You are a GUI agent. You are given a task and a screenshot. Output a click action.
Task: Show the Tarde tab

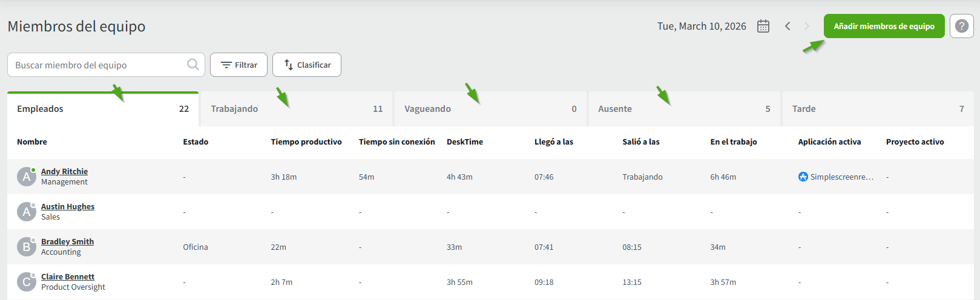click(x=877, y=109)
